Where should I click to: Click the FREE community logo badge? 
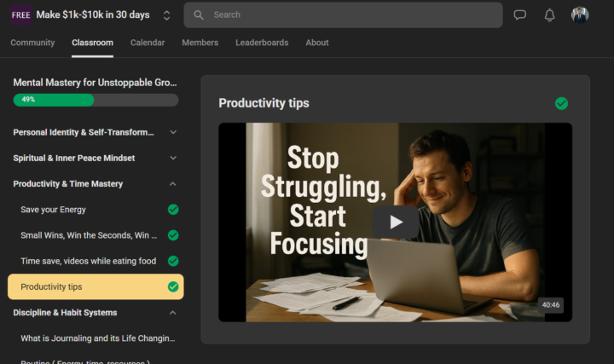(20, 14)
